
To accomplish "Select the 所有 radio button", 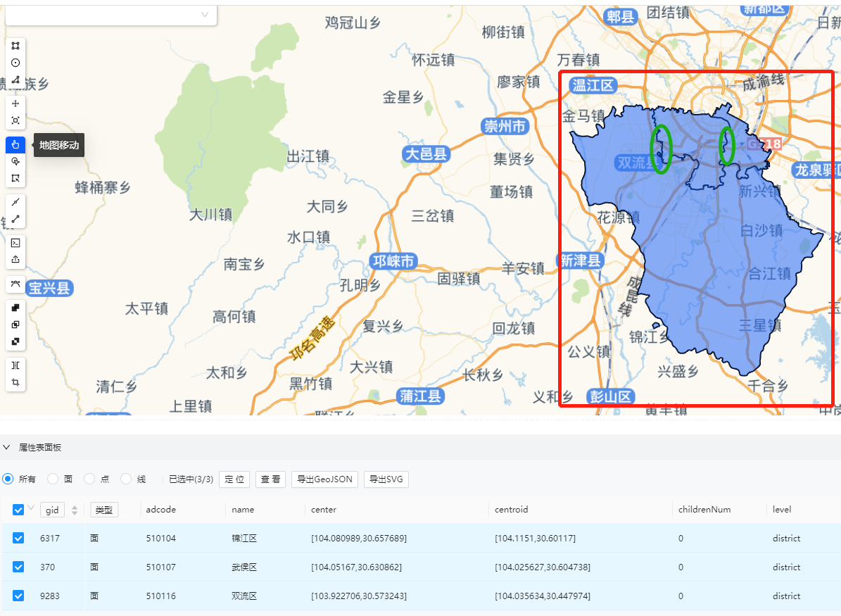I will click(x=8, y=479).
